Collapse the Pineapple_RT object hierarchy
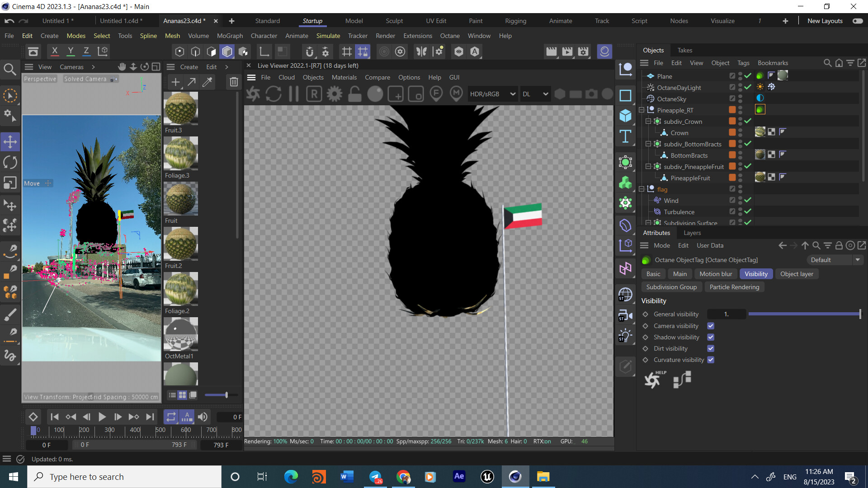This screenshot has width=868, height=488. click(641, 110)
